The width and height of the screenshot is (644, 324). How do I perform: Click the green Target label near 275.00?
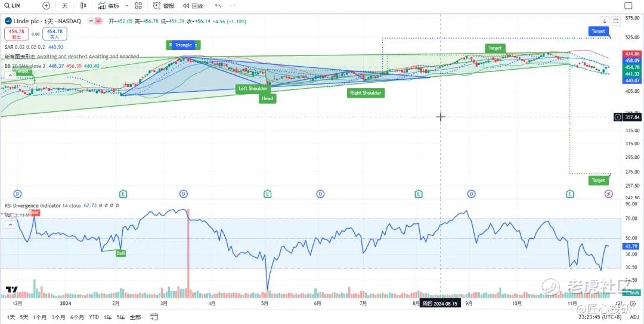coord(598,180)
